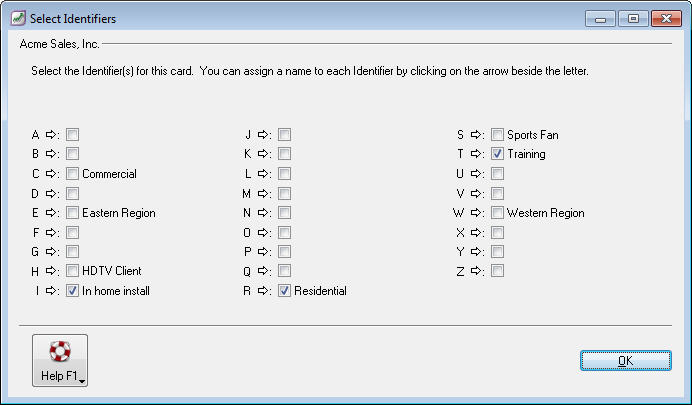Check the box for identifier O
This screenshot has width=692, height=405.
tap(285, 232)
